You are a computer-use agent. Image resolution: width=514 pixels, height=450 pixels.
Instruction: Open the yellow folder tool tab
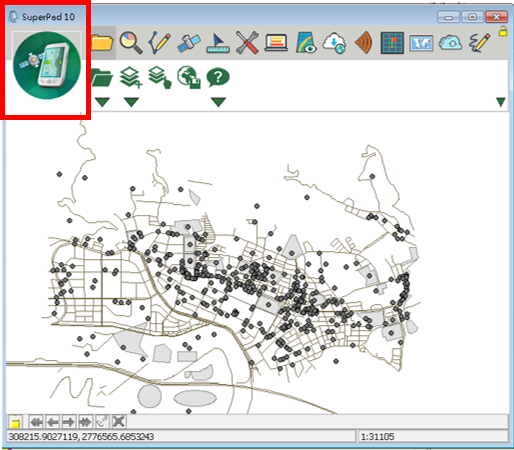[102, 43]
